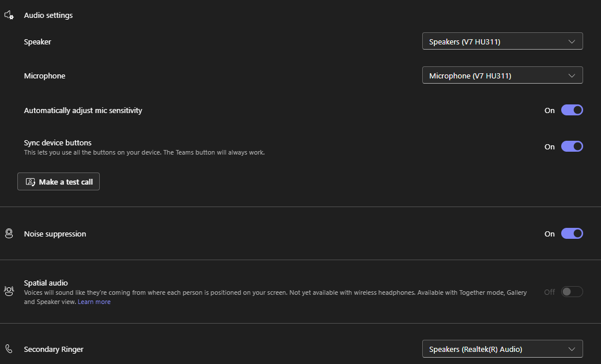601x364 pixels.
Task: Switch off Noise suppression toggle
Action: pyautogui.click(x=572, y=234)
